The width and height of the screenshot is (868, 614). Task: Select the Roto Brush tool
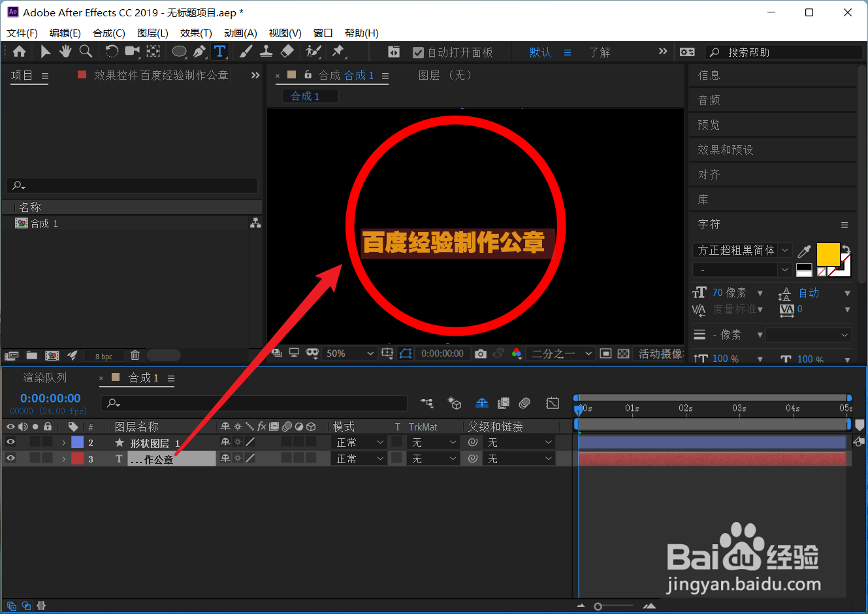[x=314, y=52]
